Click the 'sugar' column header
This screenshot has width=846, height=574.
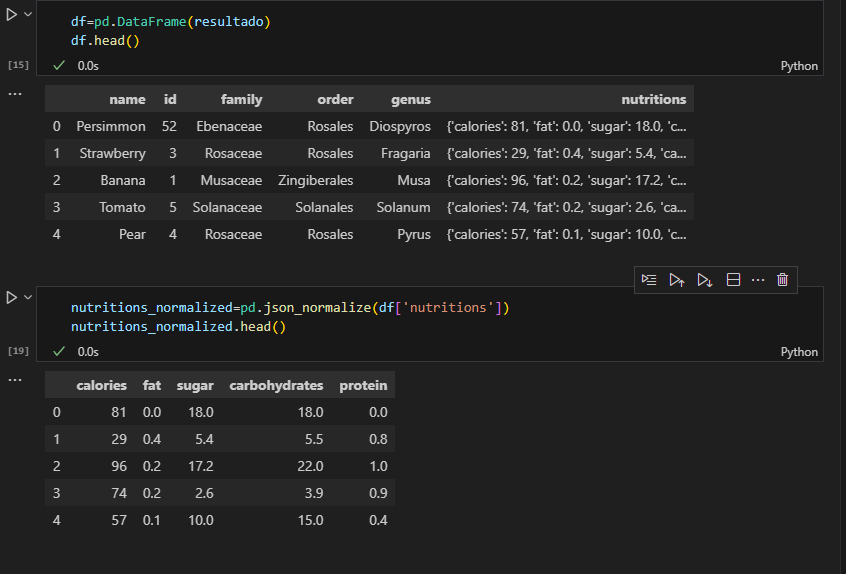point(195,385)
